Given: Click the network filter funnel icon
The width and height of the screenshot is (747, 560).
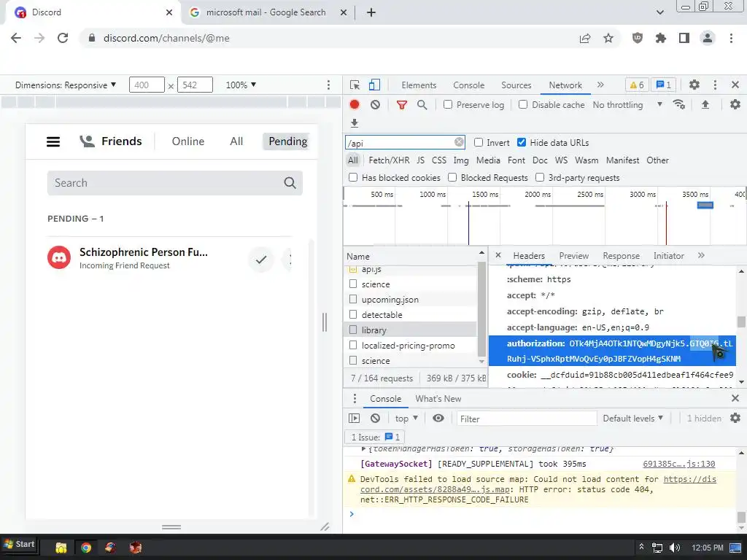Looking at the screenshot, I should pos(402,105).
